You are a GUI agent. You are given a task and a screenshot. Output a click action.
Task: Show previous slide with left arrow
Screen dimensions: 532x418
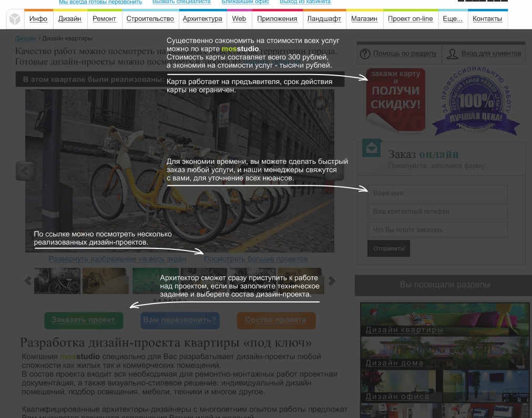point(25,171)
